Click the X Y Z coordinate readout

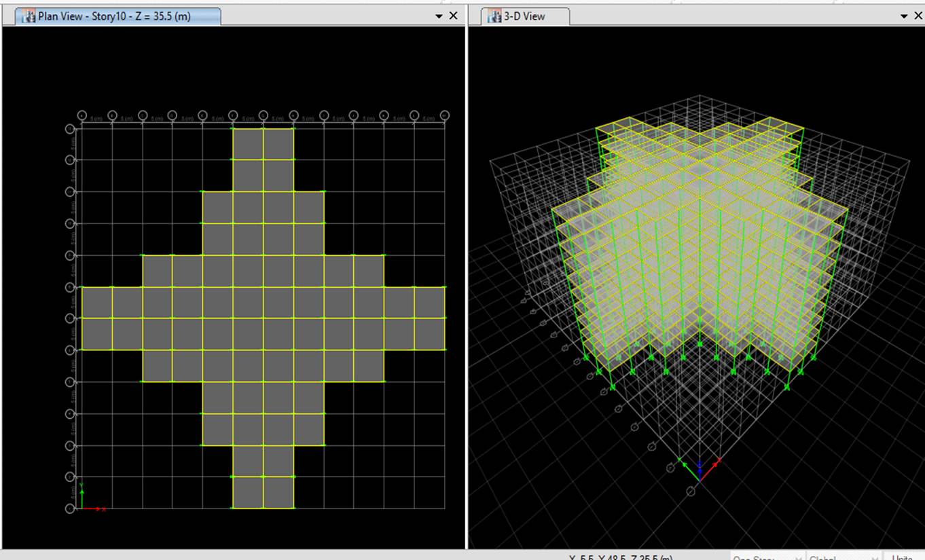[621, 557]
